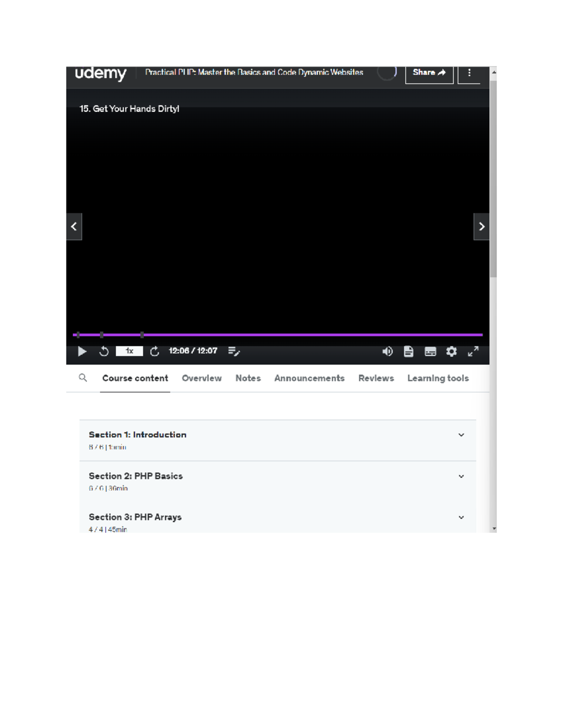Skip the video forward 5 seconds

coord(154,351)
